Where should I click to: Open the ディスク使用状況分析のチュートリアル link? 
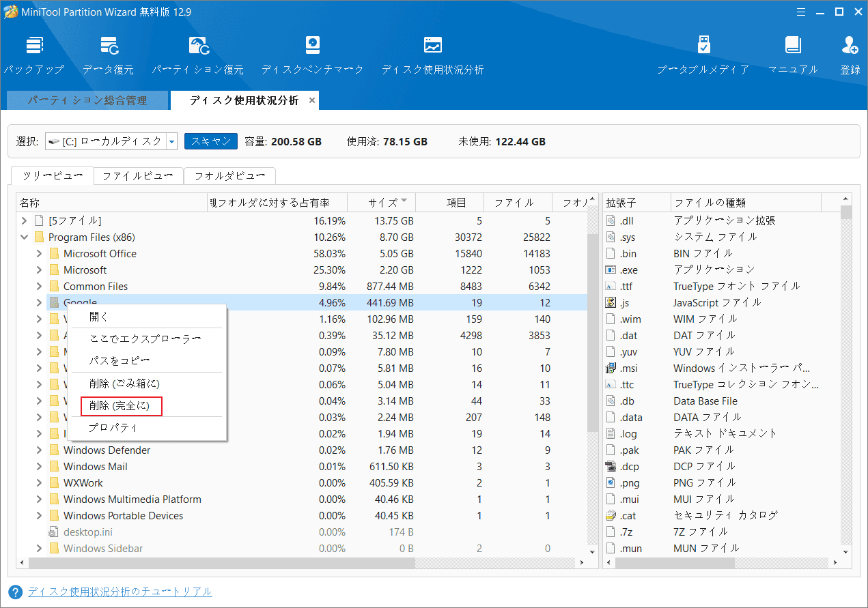[120, 592]
